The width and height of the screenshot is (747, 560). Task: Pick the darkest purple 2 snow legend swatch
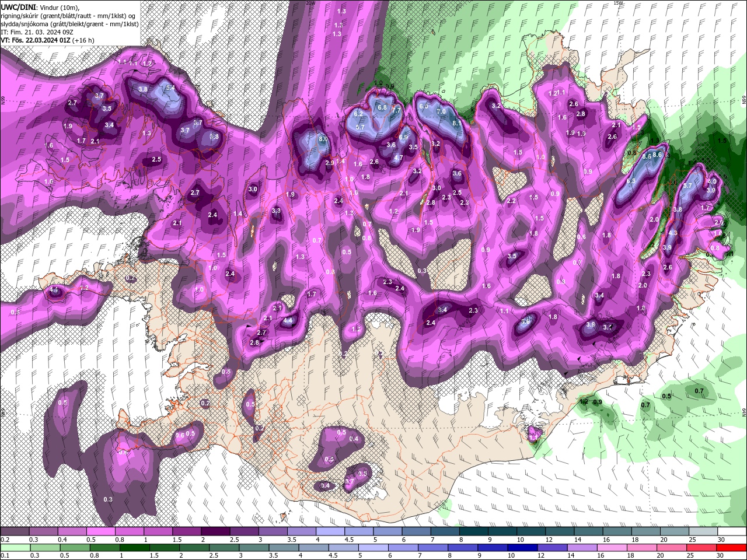tap(215, 531)
